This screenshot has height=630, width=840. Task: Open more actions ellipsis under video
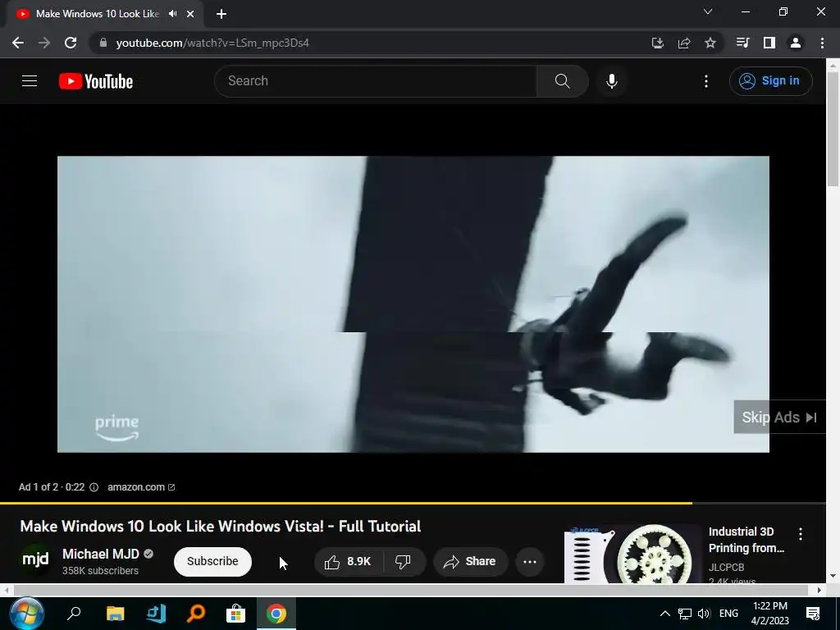[530, 561]
